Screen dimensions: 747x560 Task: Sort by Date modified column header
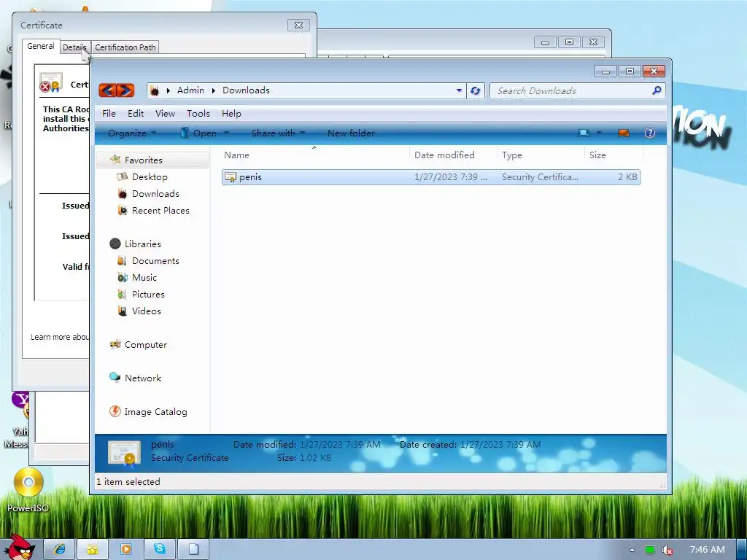click(453, 155)
